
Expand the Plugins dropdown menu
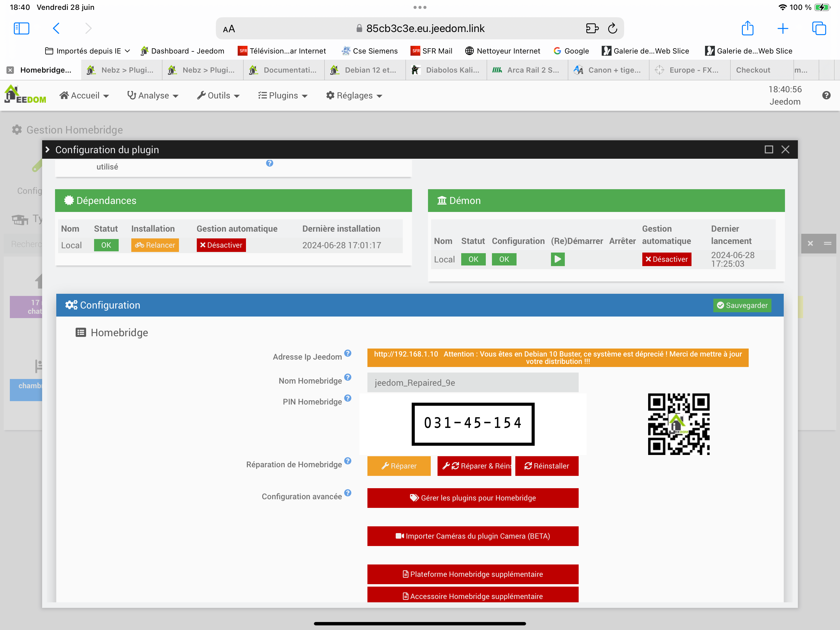point(283,95)
